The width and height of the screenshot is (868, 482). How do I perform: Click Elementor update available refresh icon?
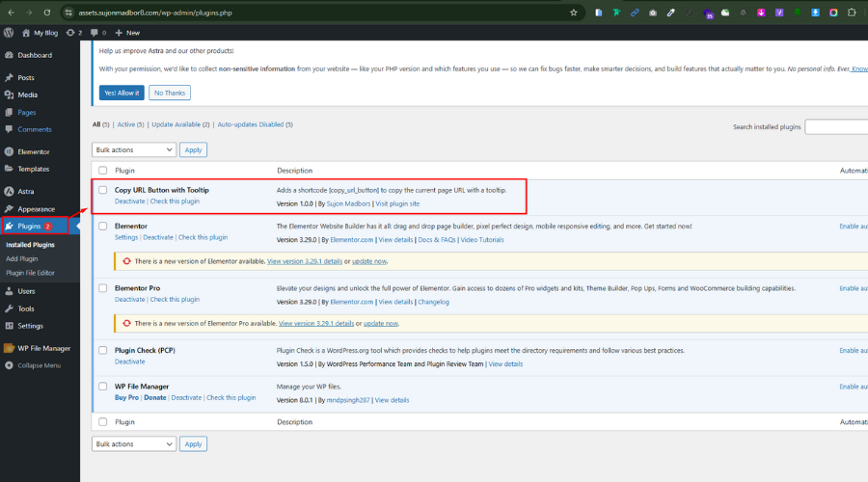pos(126,261)
